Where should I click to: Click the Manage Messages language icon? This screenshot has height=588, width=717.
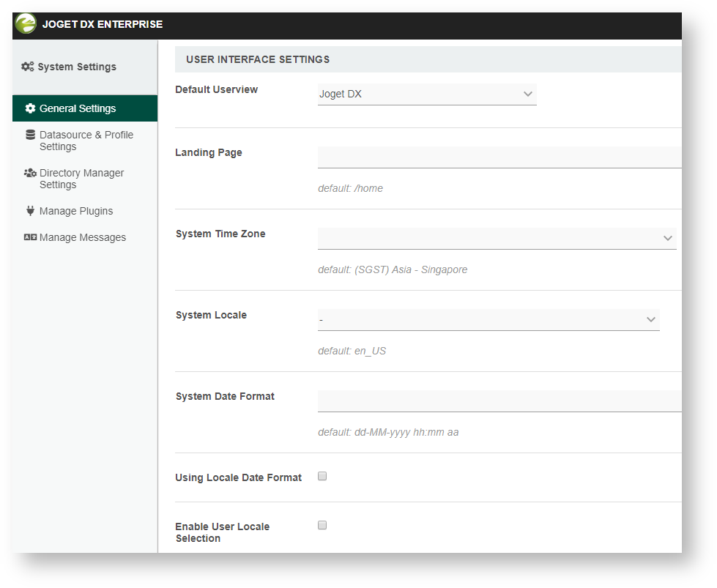coord(30,237)
